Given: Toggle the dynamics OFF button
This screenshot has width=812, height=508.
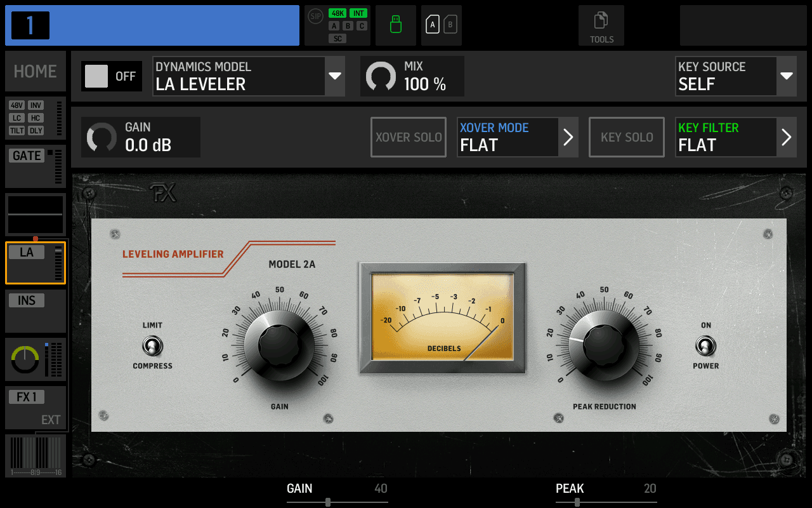Looking at the screenshot, I should (x=112, y=76).
